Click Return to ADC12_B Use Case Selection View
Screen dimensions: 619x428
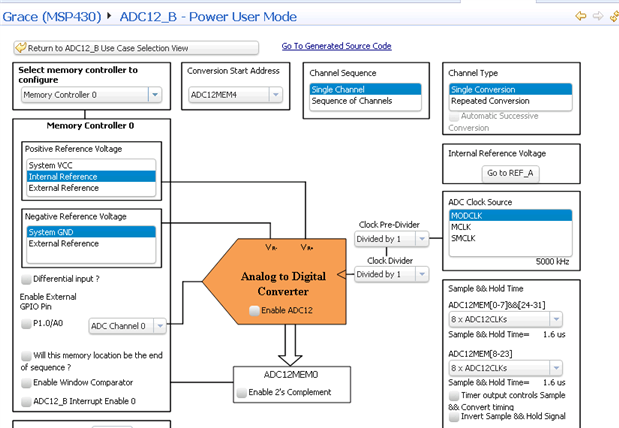(136, 48)
